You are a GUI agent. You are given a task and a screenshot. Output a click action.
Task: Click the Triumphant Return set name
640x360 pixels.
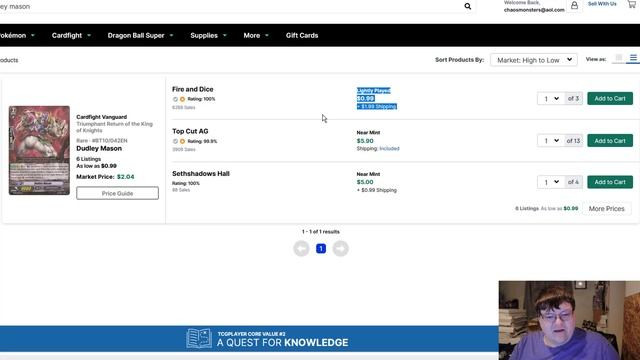(114, 127)
